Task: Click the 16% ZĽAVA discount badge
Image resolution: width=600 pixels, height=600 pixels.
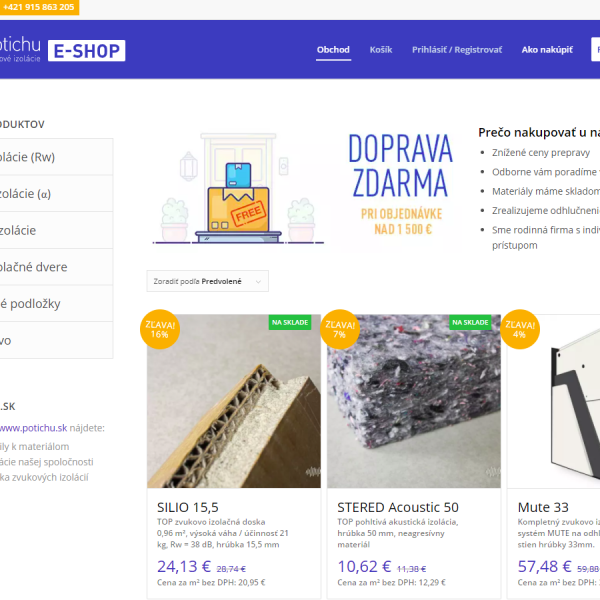Action: tap(160, 329)
